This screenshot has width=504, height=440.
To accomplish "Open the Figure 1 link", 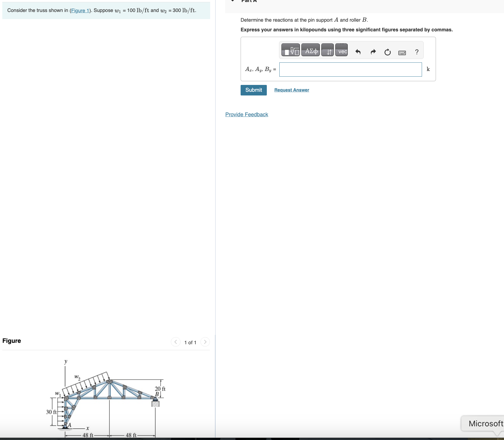I will [x=80, y=11].
